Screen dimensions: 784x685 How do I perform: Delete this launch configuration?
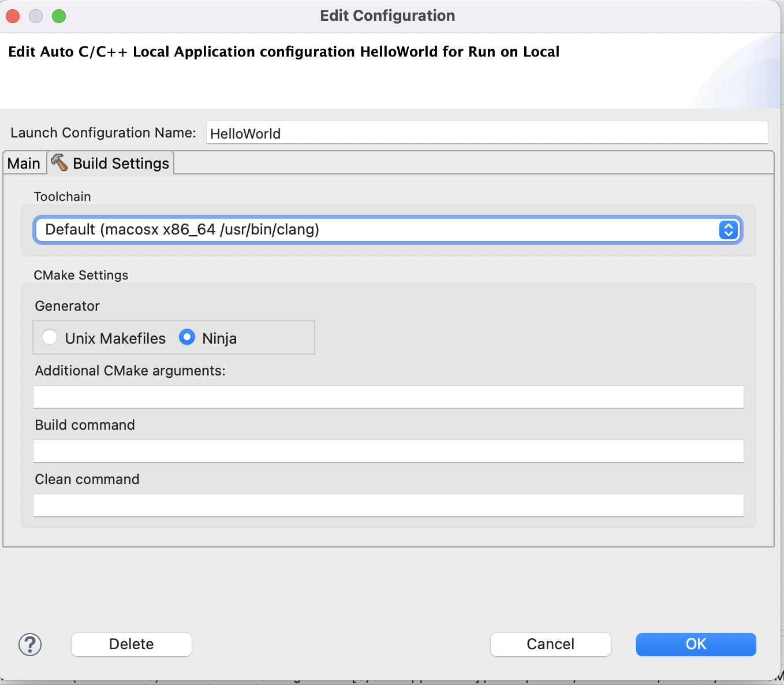(x=132, y=644)
